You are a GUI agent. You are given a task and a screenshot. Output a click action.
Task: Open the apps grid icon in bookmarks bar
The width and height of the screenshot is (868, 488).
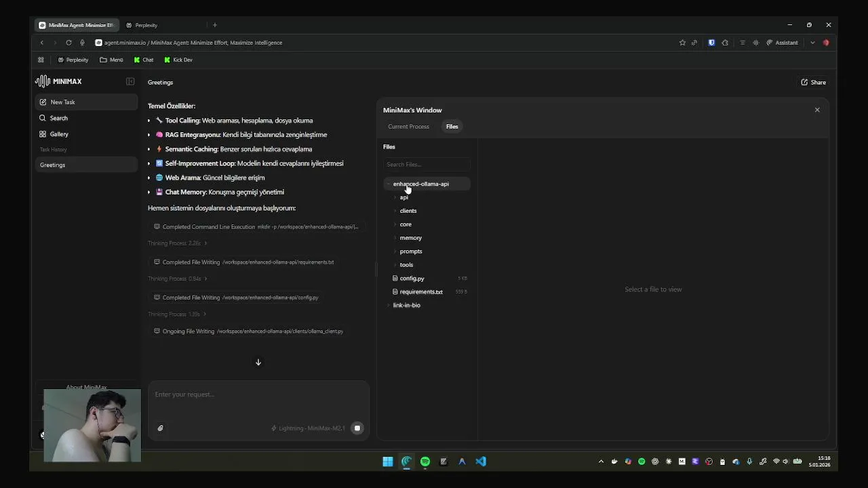point(41,60)
